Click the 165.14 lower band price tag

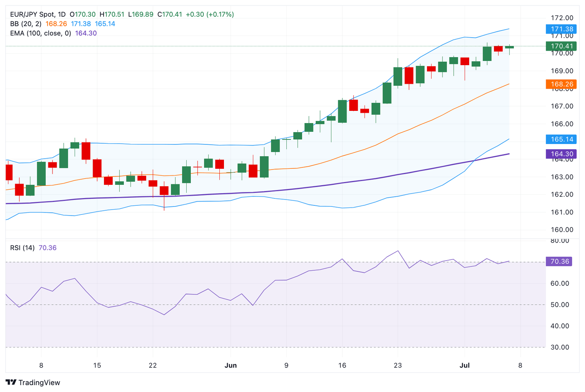pyautogui.click(x=561, y=139)
